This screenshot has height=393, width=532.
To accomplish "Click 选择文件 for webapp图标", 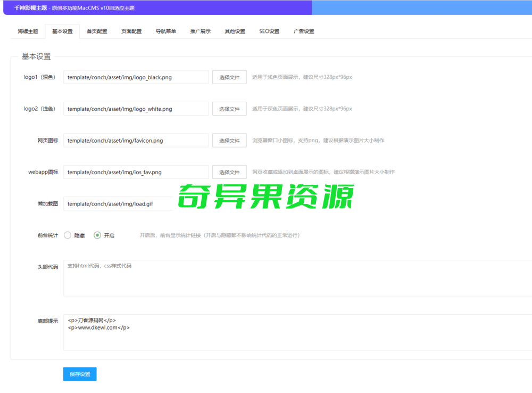I will 229,172.
